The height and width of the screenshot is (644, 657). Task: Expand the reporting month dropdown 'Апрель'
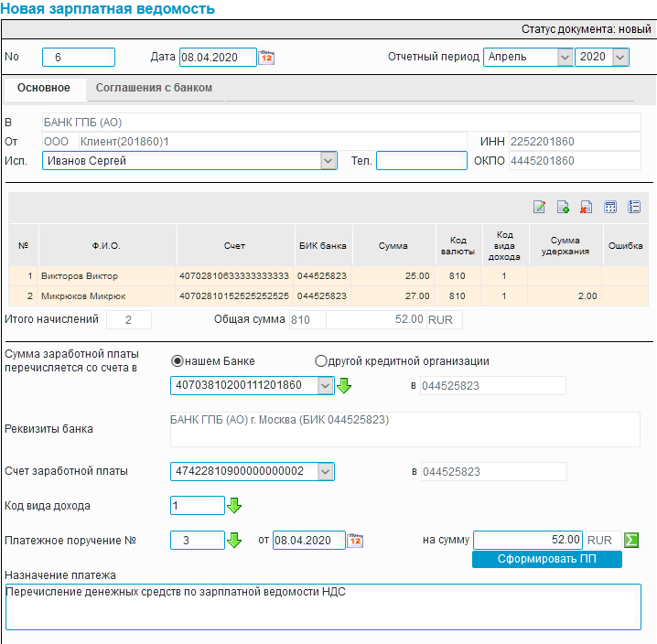point(565,57)
